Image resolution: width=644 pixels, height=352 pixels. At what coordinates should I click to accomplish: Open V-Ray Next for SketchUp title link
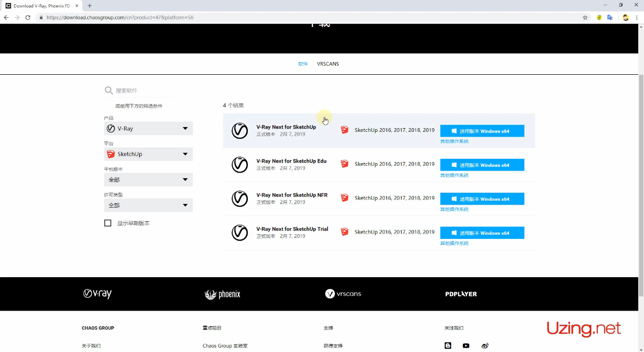click(287, 127)
